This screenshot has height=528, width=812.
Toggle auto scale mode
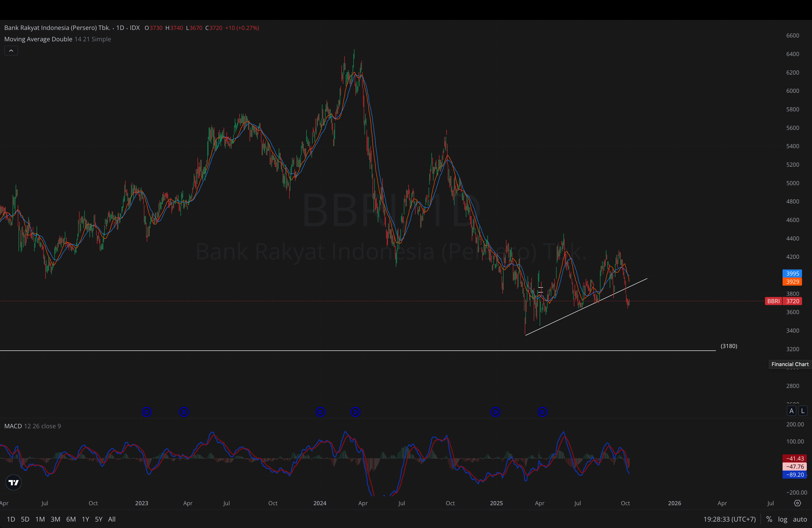click(x=800, y=519)
